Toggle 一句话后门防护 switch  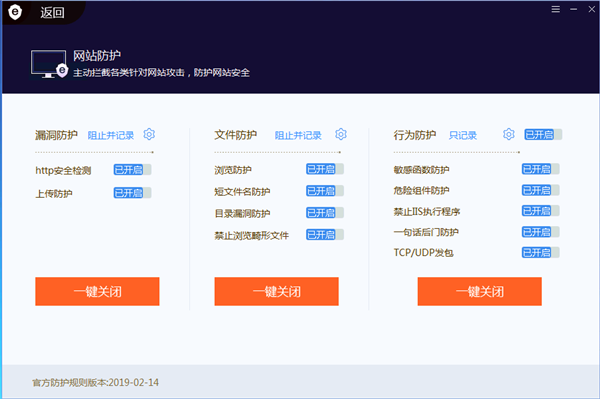(x=541, y=232)
